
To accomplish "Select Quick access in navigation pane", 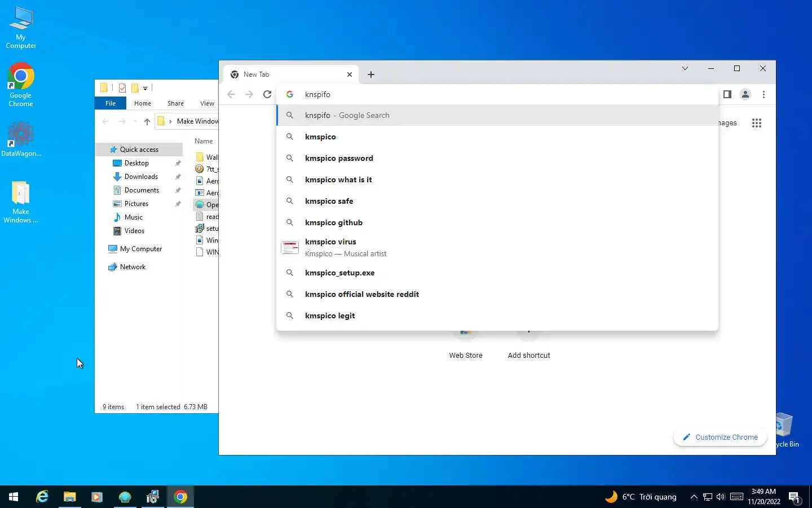I will pos(139,150).
